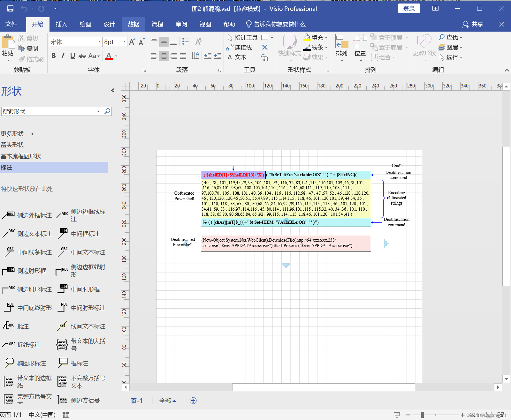Viewport: 511px width, 420px height.
Task: Select the 侧边方括号 shape
Action: point(79,400)
